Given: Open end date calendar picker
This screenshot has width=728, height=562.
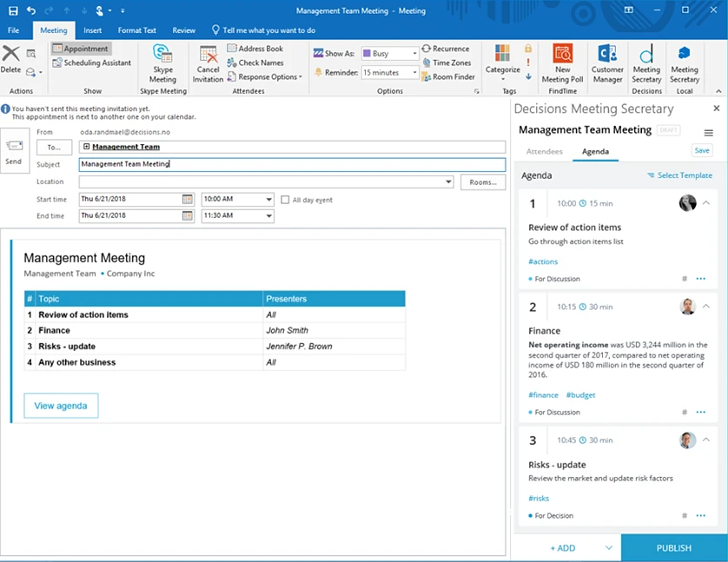Looking at the screenshot, I should [x=187, y=215].
